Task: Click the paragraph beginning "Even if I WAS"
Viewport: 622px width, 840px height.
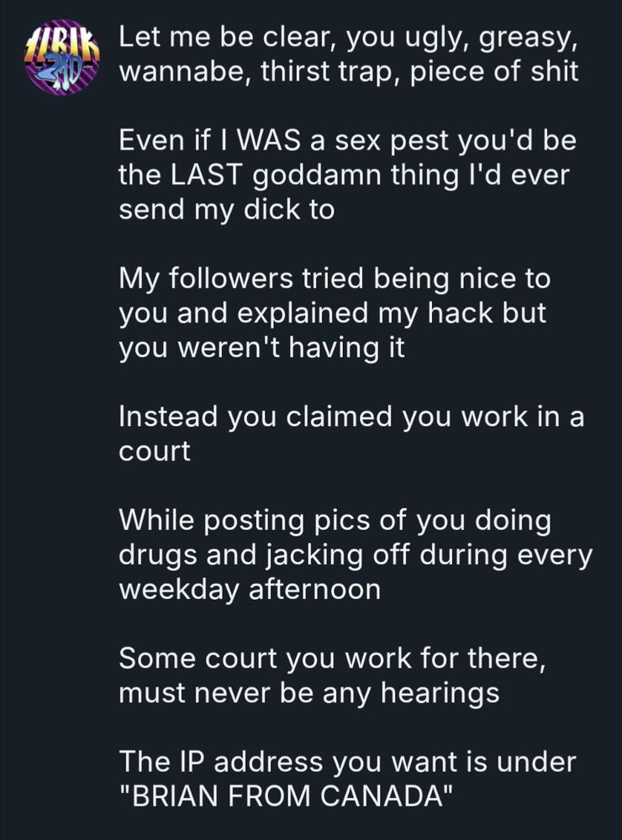Action: pos(347,175)
